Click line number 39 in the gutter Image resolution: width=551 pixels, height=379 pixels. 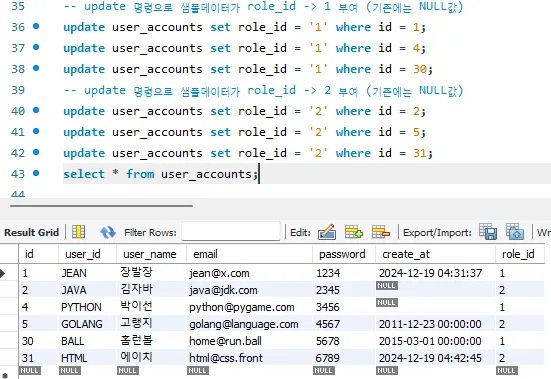coord(18,90)
